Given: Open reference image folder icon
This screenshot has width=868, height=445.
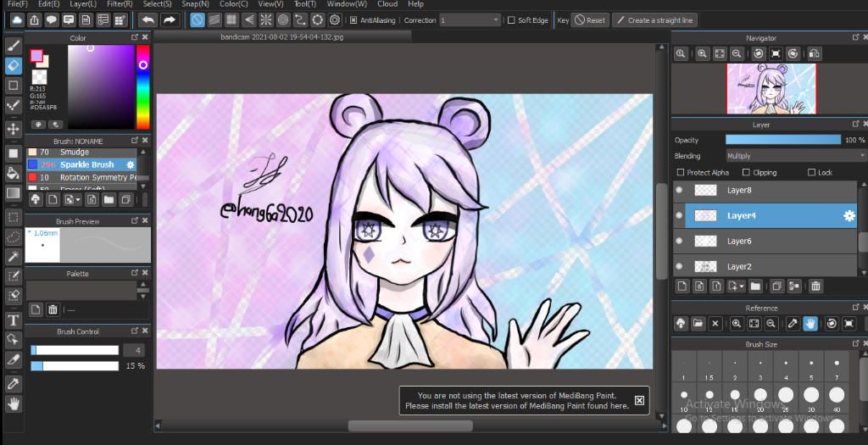Looking at the screenshot, I should (x=698, y=324).
